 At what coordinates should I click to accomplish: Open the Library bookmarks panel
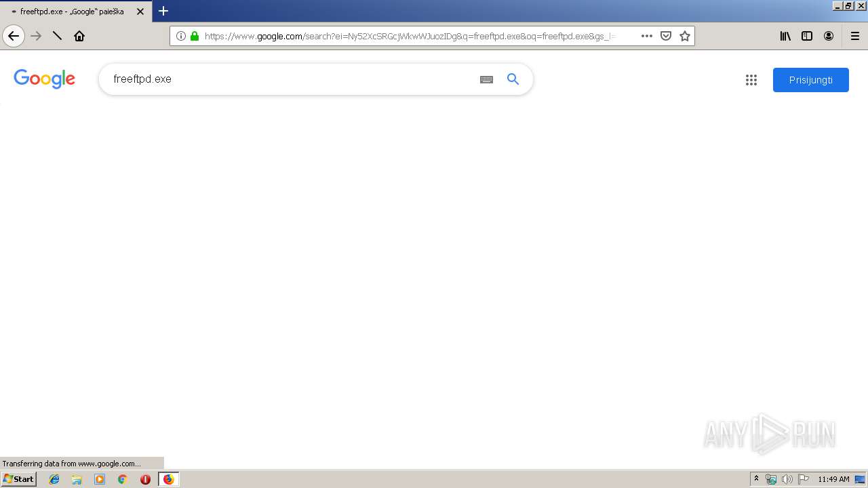785,36
